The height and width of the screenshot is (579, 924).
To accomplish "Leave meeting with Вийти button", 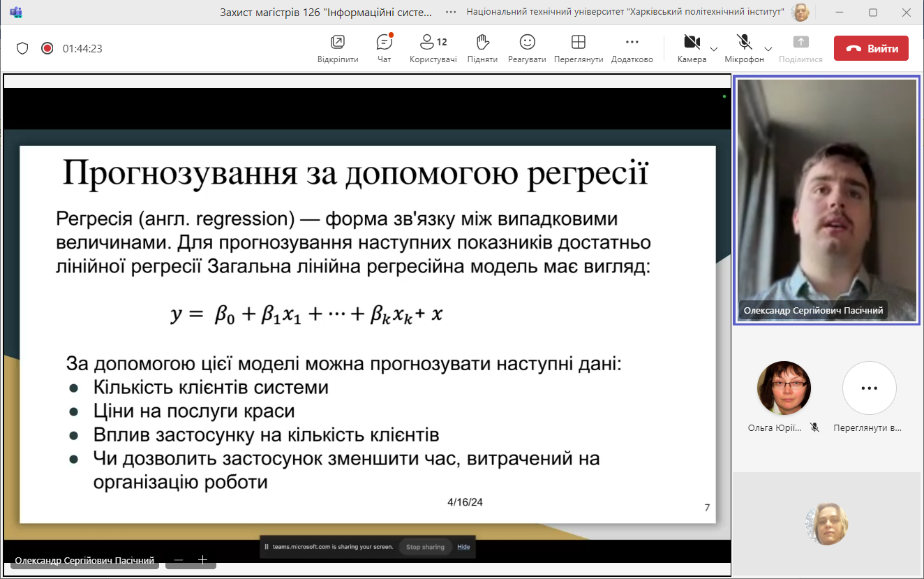I will 871,48.
